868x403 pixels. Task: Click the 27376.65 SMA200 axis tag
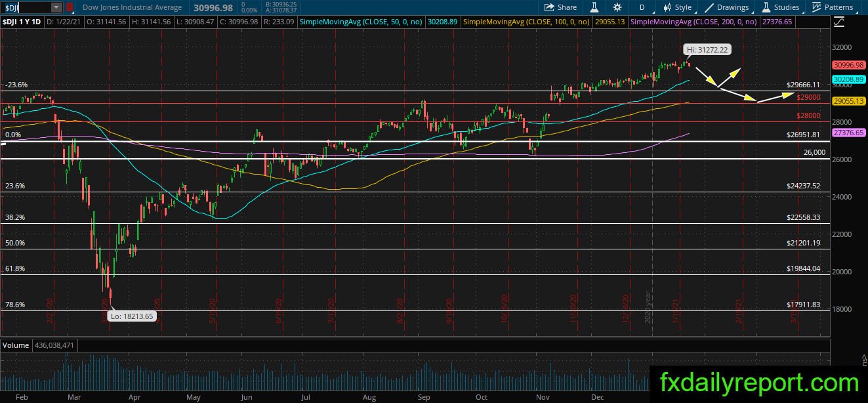point(848,133)
